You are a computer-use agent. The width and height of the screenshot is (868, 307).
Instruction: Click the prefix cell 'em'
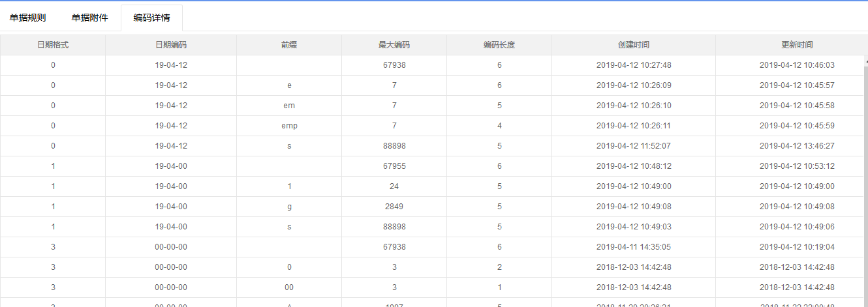click(289, 106)
